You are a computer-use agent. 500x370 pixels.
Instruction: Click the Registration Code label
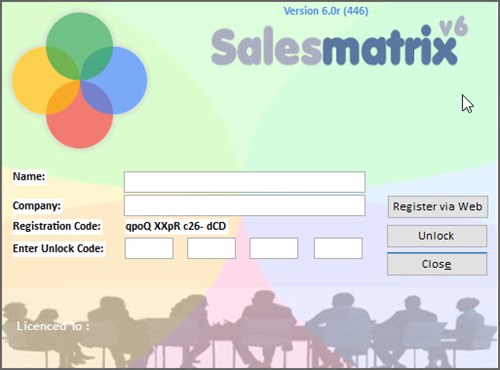click(57, 226)
